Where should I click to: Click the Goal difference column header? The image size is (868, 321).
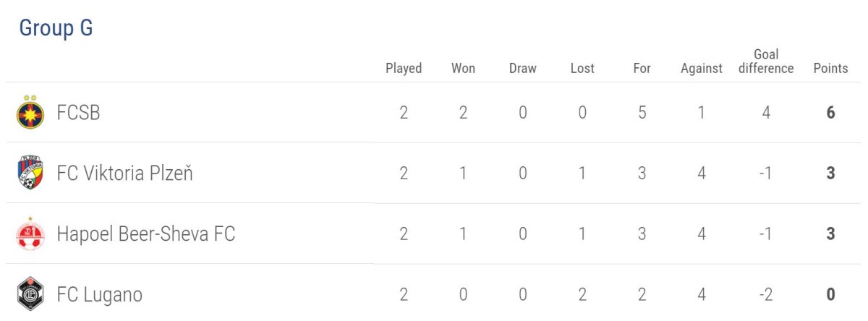[766, 61]
